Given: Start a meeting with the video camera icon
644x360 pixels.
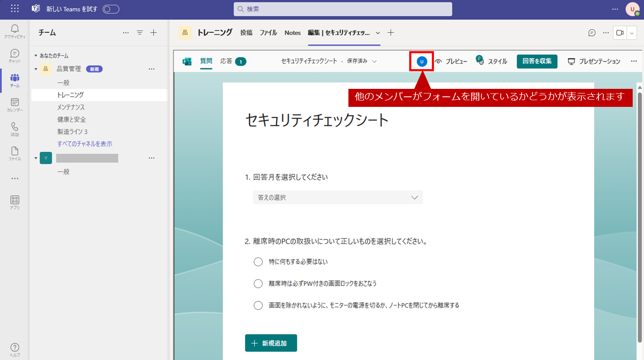Looking at the screenshot, I should point(620,33).
